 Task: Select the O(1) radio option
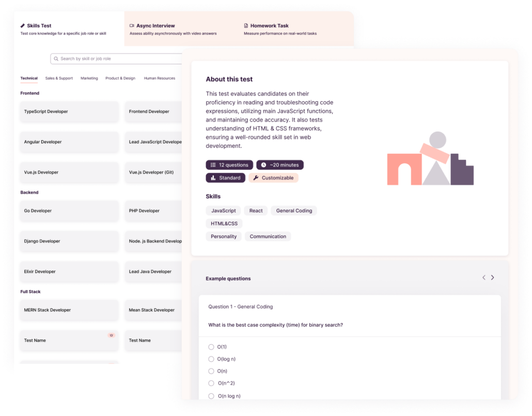[211, 347]
